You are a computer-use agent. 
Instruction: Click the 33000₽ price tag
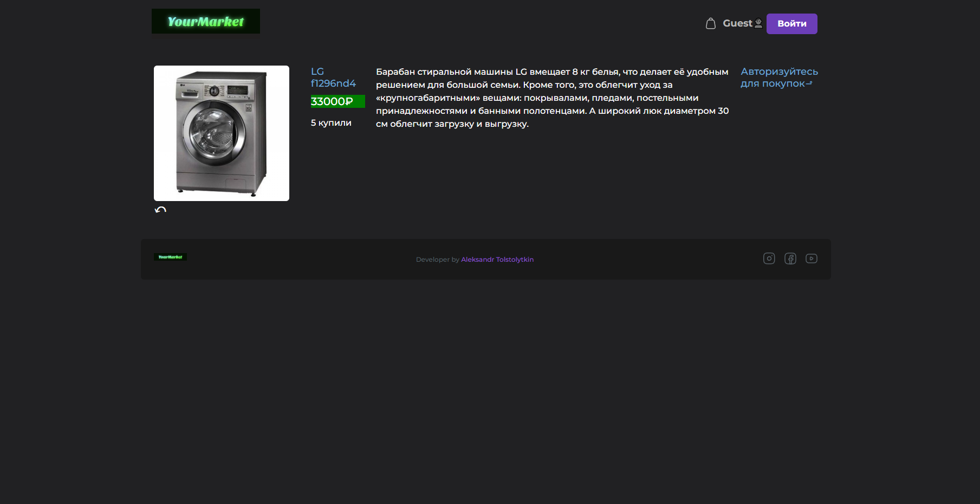pyautogui.click(x=338, y=101)
